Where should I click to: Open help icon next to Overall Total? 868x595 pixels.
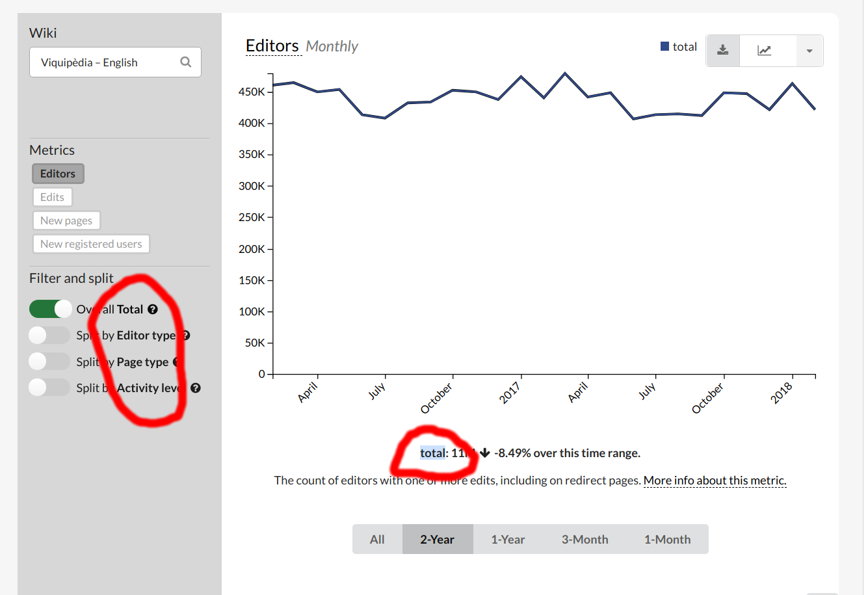click(153, 310)
